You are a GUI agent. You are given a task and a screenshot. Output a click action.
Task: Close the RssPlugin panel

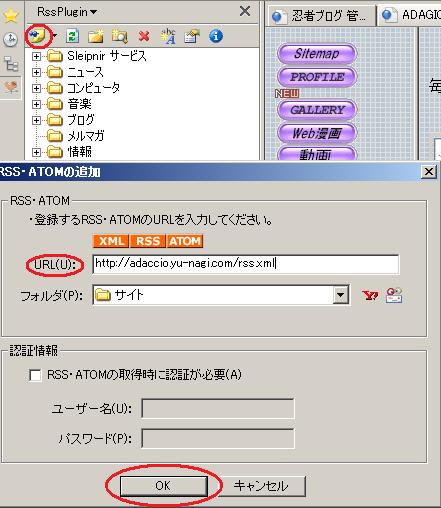[x=245, y=11]
